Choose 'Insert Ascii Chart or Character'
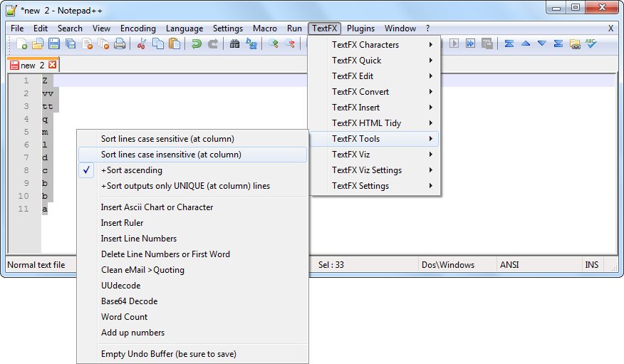This screenshot has height=364, width=624. [x=192, y=207]
